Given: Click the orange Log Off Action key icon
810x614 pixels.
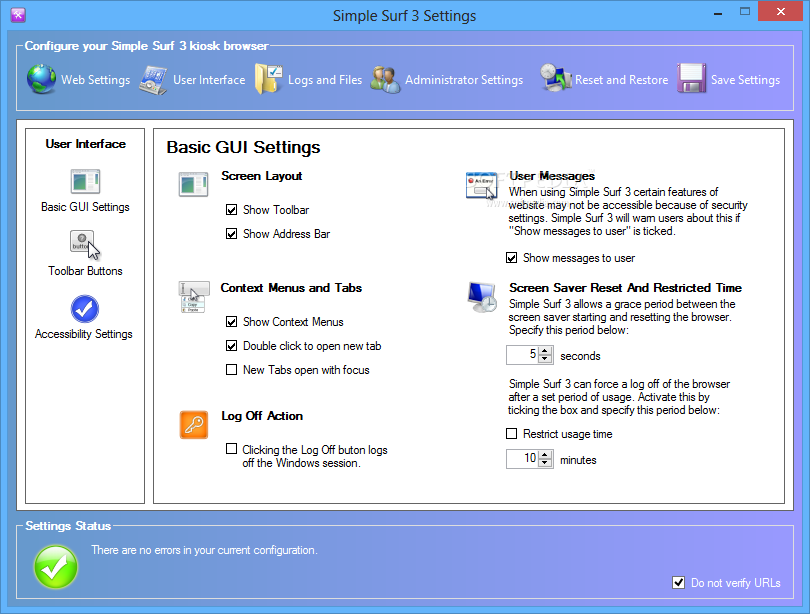Looking at the screenshot, I should 194,424.
